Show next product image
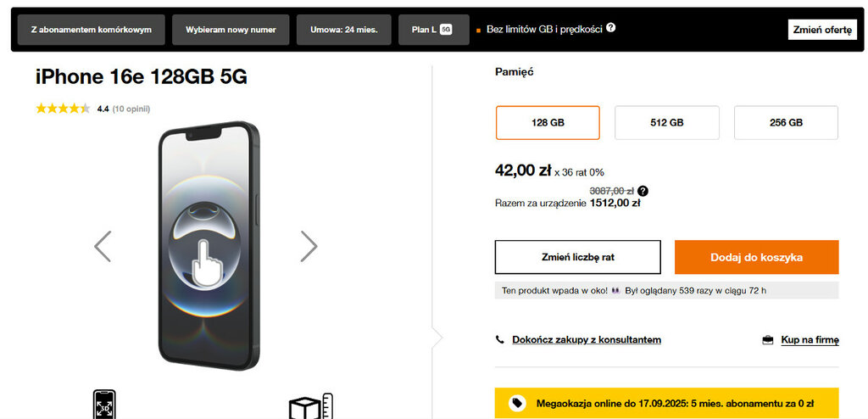Image resolution: width=868 pixels, height=419 pixels. (x=309, y=246)
